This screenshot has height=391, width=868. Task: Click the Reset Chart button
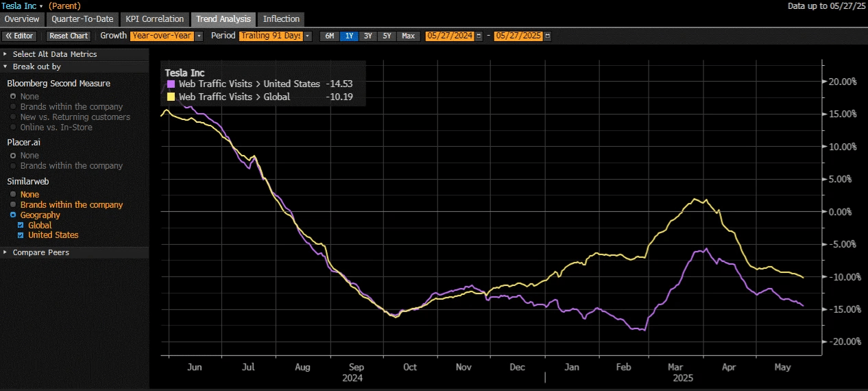69,36
